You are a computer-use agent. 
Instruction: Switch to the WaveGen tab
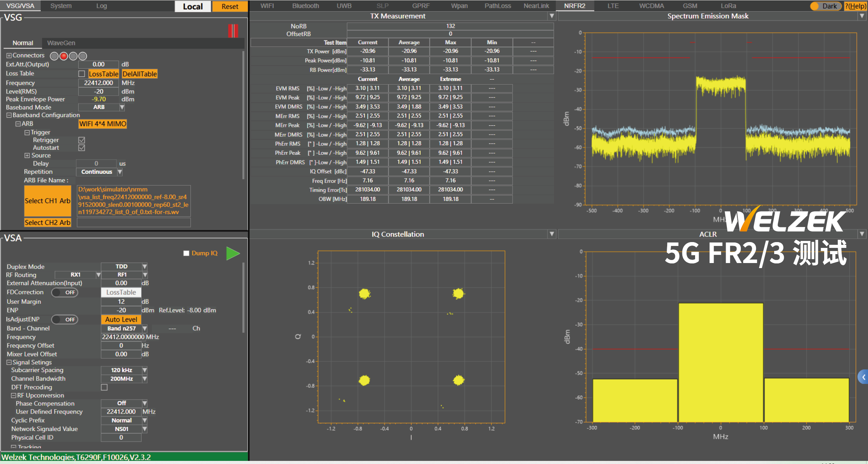coord(61,43)
